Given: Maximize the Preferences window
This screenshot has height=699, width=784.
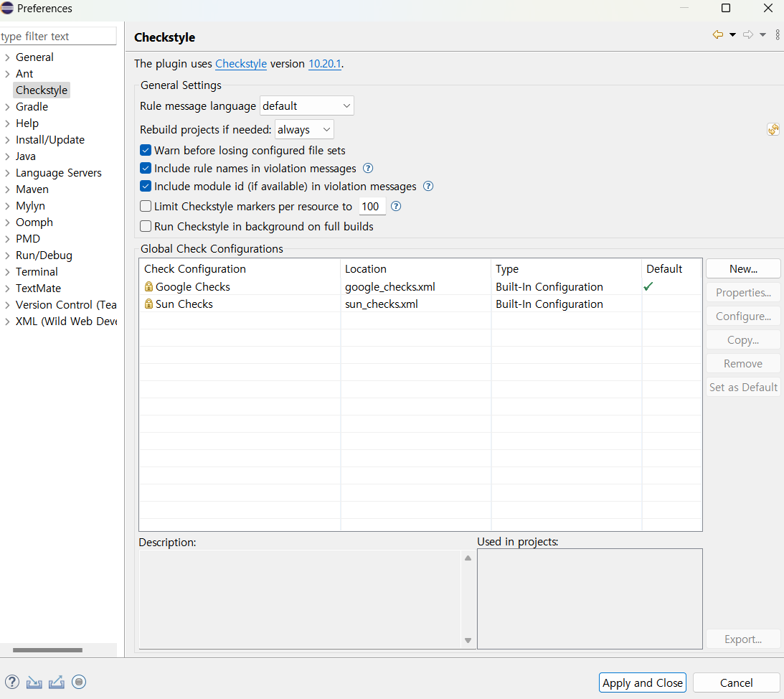Looking at the screenshot, I should 725,8.
